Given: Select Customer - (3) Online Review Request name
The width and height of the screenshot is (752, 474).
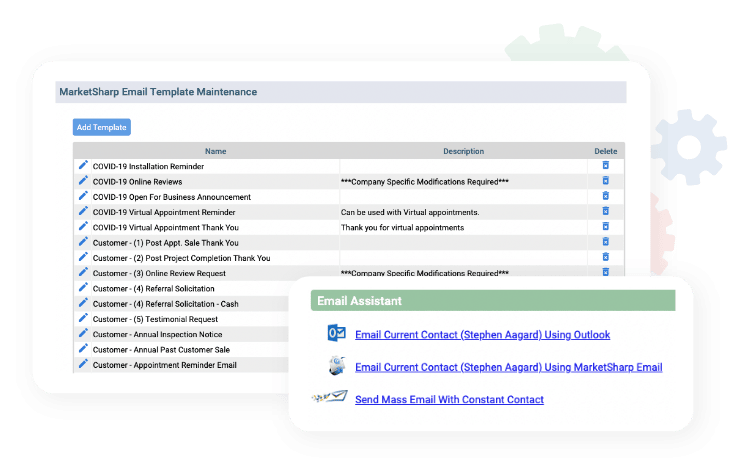Looking at the screenshot, I should tap(159, 273).
